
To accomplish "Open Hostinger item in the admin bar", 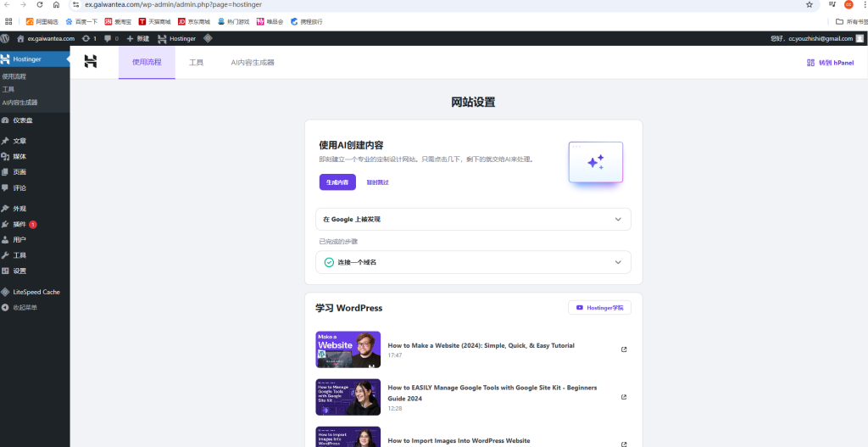I will tap(176, 38).
